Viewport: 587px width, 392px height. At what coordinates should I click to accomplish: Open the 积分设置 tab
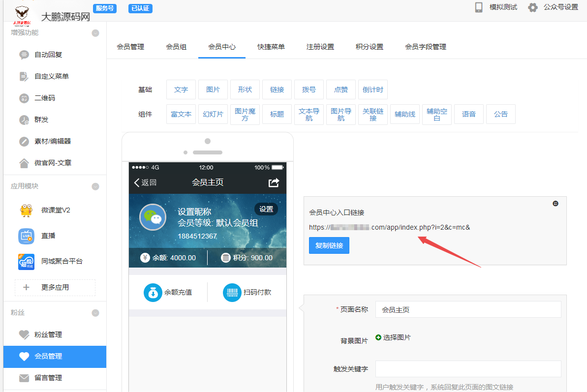(x=369, y=47)
